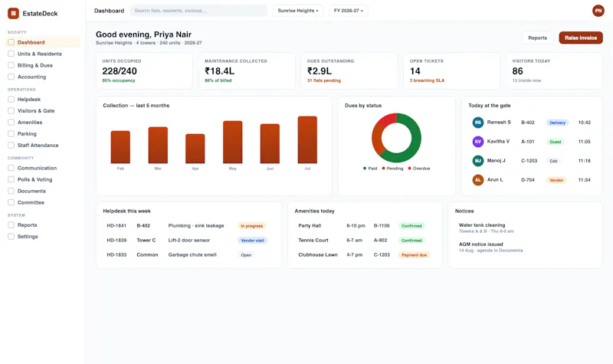The image size is (613, 364).
Task: Click the Vendor tag for Arun L
Action: [556, 180]
